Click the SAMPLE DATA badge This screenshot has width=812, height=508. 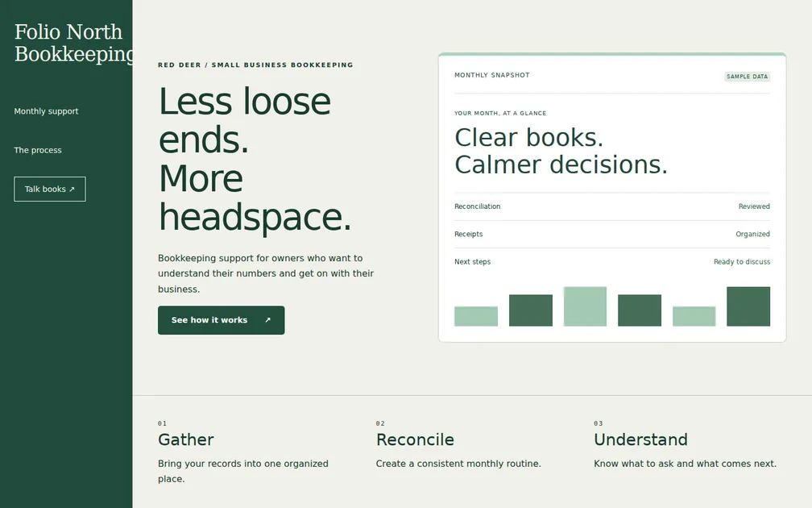pyautogui.click(x=747, y=77)
